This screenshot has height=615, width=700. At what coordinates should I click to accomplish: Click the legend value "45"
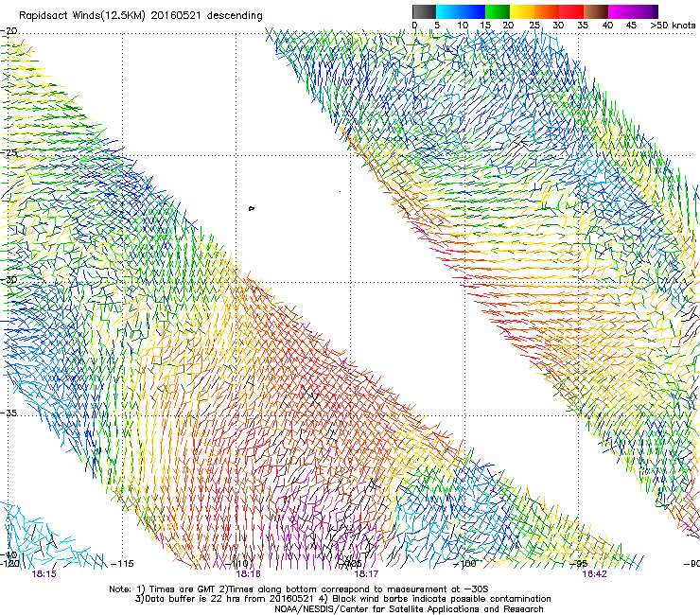pyautogui.click(x=631, y=25)
